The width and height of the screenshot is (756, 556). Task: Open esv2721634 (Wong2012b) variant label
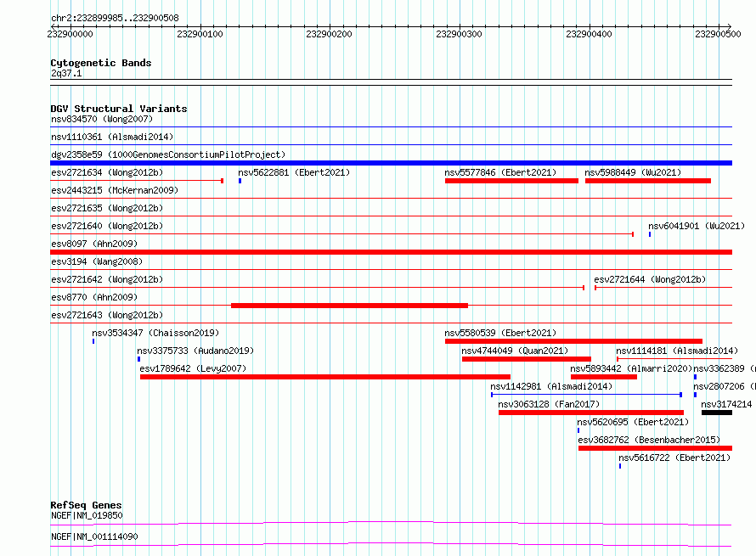[x=107, y=172]
